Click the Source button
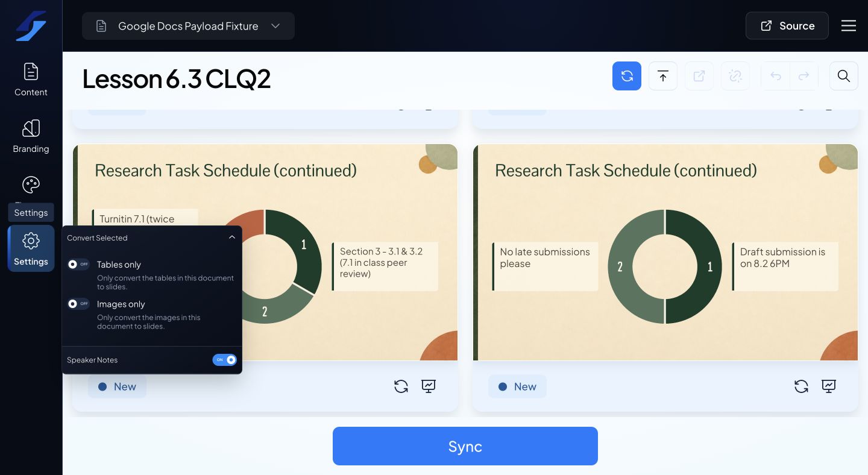 point(787,26)
